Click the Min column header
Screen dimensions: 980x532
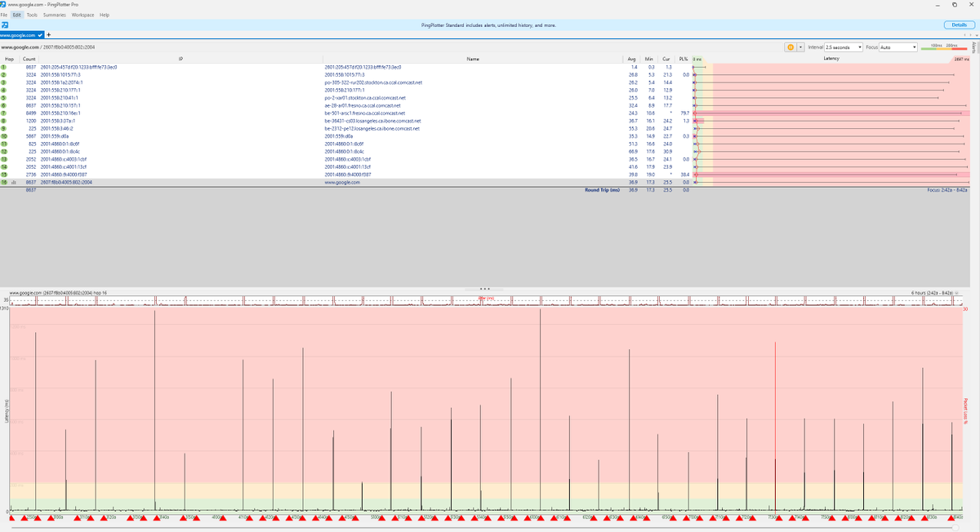[649, 59]
